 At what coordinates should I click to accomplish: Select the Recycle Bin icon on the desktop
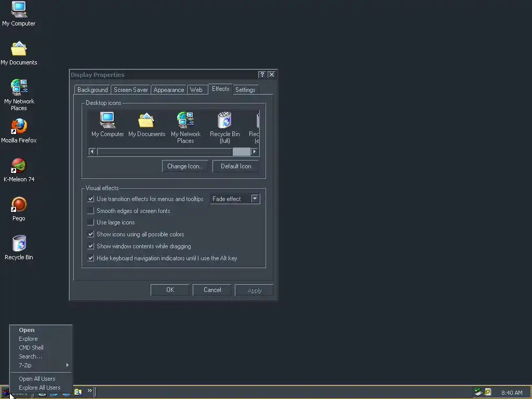click(19, 248)
